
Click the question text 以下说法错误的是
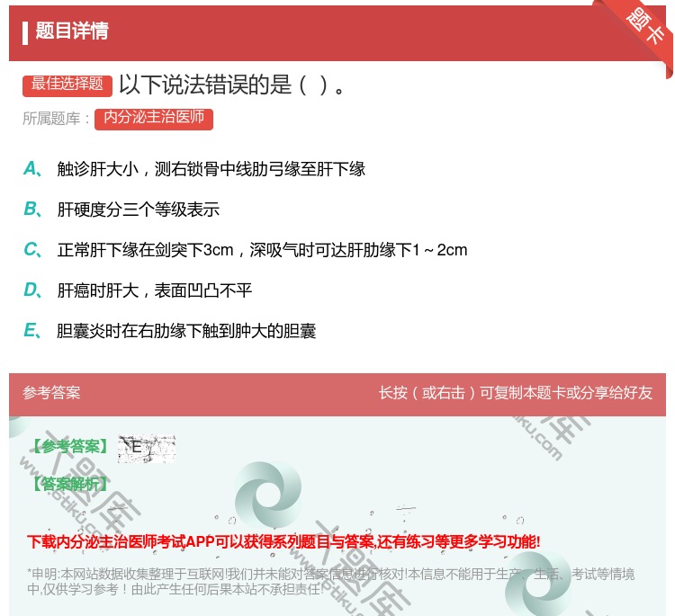pos(231,85)
